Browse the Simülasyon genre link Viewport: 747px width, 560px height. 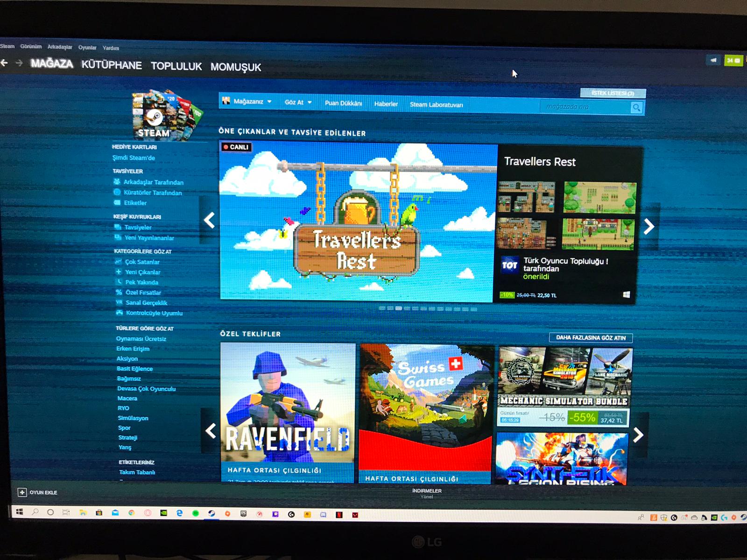[x=133, y=418]
